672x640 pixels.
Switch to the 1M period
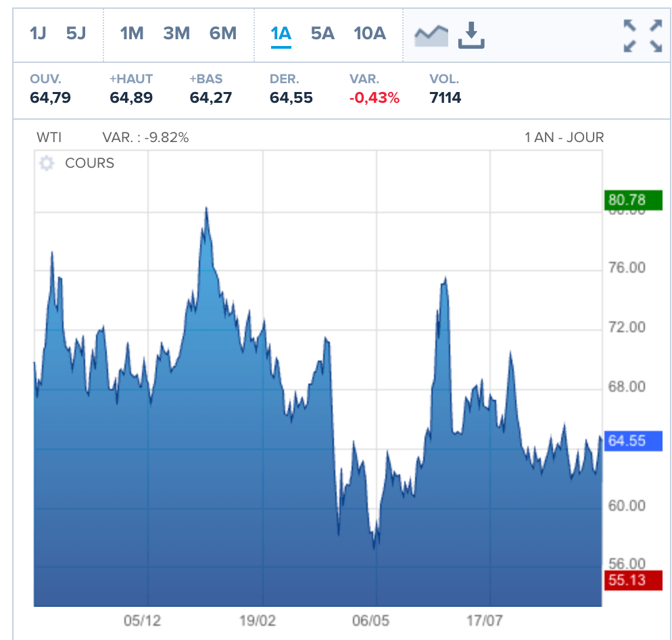[x=132, y=33]
